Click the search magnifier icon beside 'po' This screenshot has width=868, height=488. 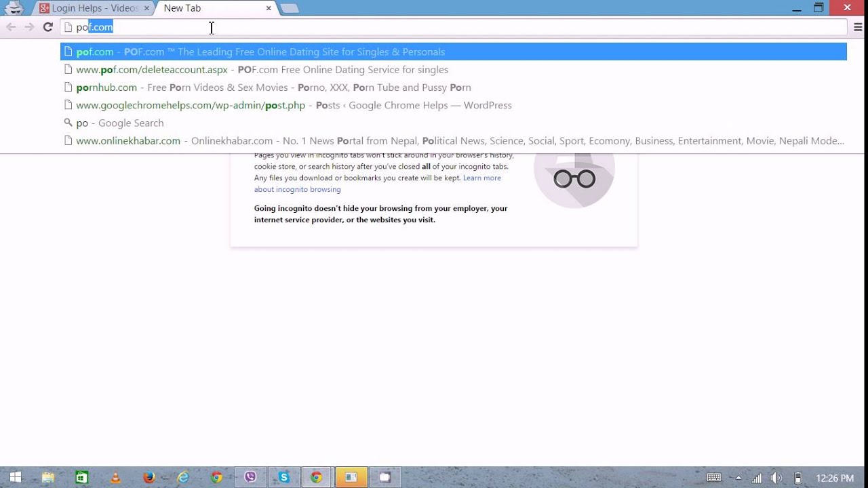68,123
